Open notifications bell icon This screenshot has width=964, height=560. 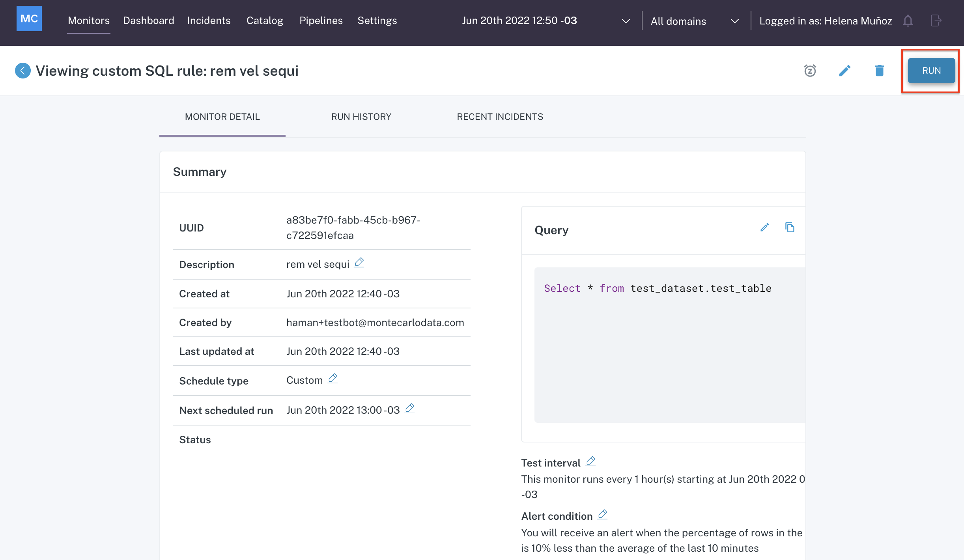908,21
